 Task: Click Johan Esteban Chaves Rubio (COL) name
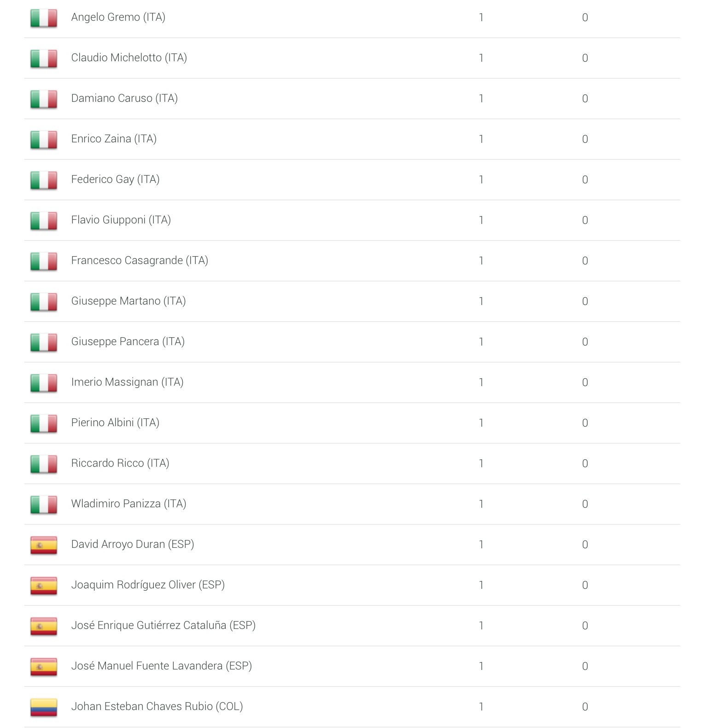[x=157, y=706]
